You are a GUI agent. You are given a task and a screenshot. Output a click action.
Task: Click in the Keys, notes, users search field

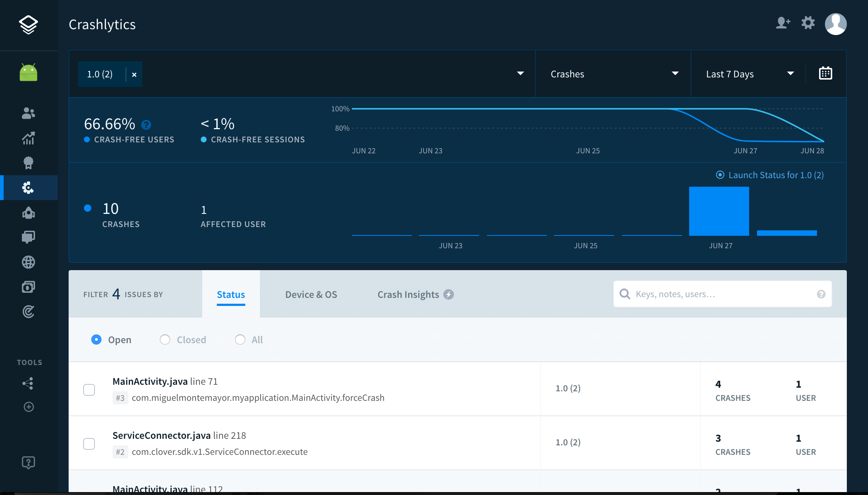tap(723, 294)
